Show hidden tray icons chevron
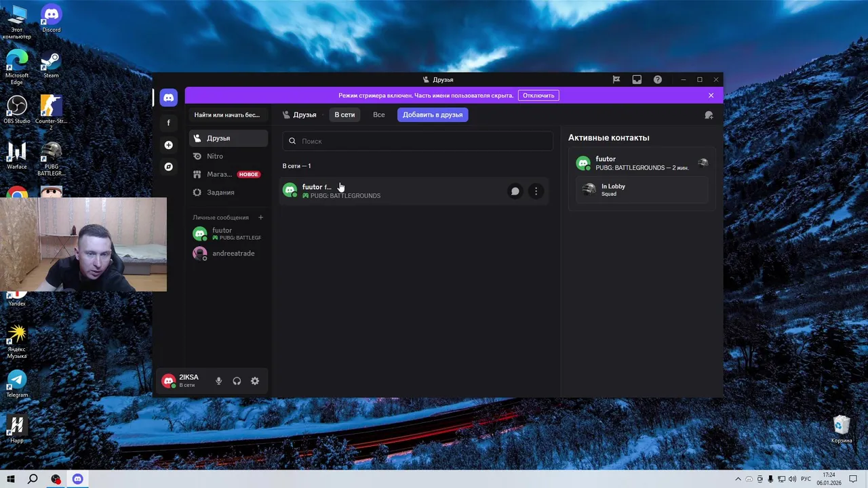 (738, 479)
